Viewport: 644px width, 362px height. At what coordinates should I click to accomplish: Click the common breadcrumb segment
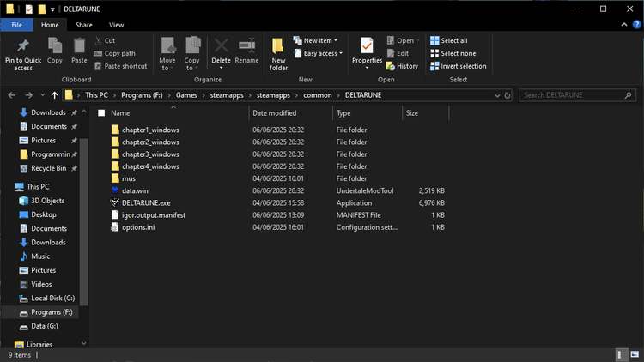tap(318, 95)
